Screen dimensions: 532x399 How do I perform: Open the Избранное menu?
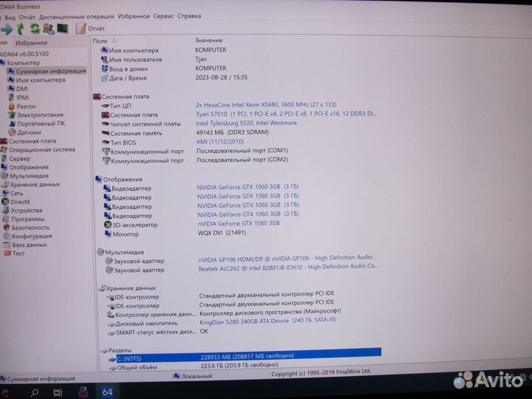pyautogui.click(x=134, y=16)
